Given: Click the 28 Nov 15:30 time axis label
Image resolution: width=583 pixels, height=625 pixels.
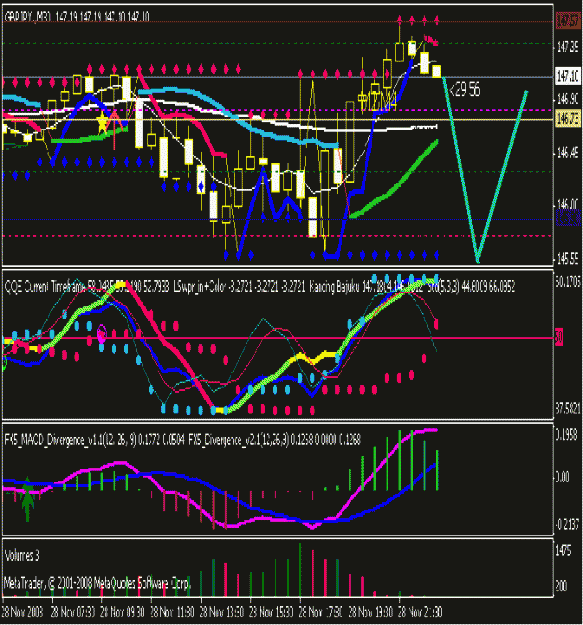Looking at the screenshot, I should pos(271,612).
